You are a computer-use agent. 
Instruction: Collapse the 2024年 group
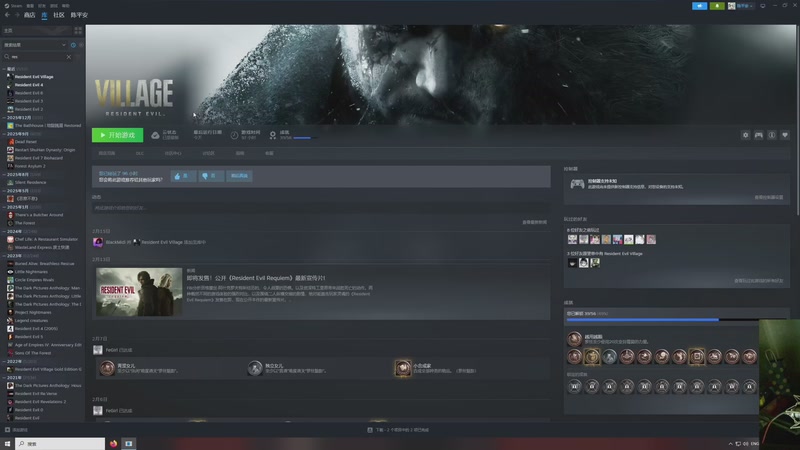pos(4,231)
